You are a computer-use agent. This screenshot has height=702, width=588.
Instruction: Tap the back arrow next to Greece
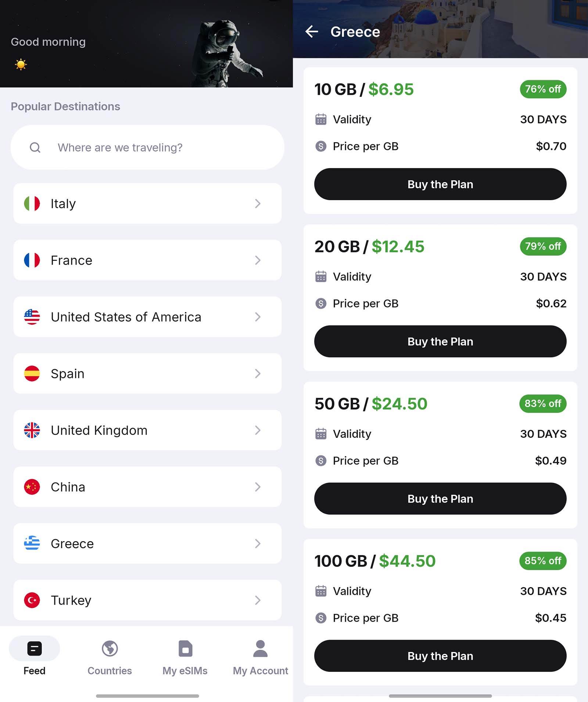click(312, 32)
